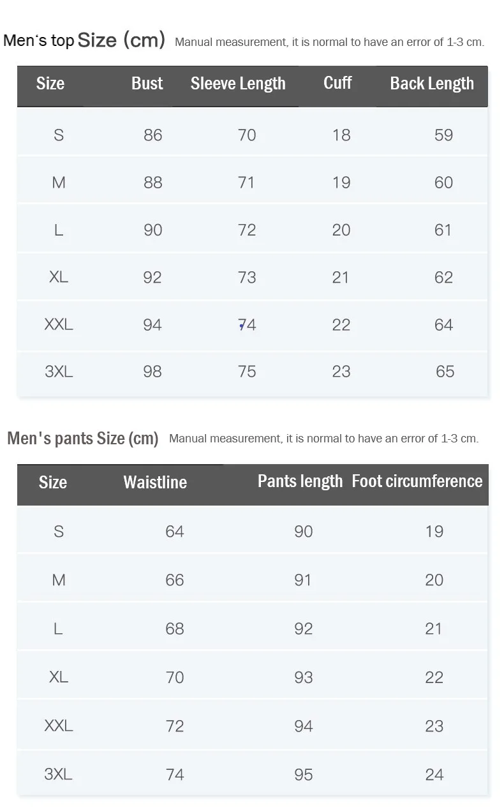
Task: Click XL in pants size table
Action: [x=59, y=677]
